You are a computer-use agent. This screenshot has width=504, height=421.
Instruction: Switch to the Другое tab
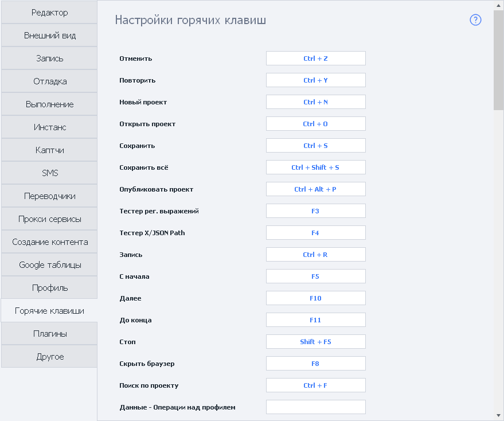coord(49,357)
